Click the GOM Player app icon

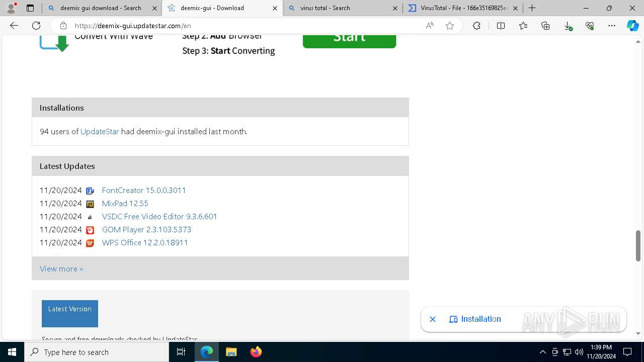(90, 230)
